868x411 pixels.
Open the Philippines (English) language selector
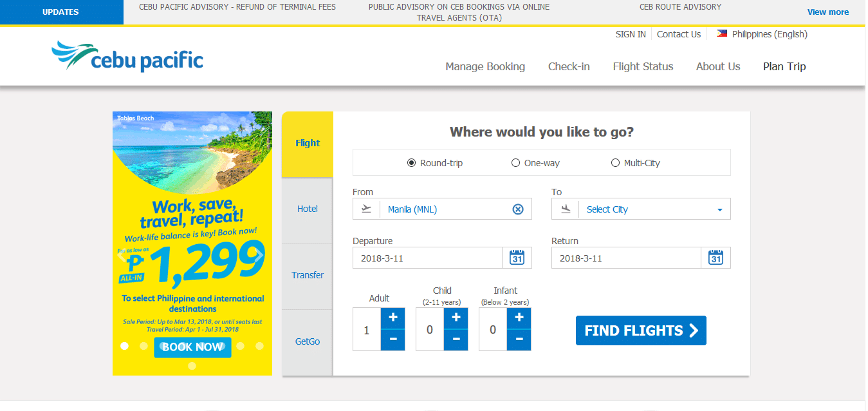pos(762,34)
